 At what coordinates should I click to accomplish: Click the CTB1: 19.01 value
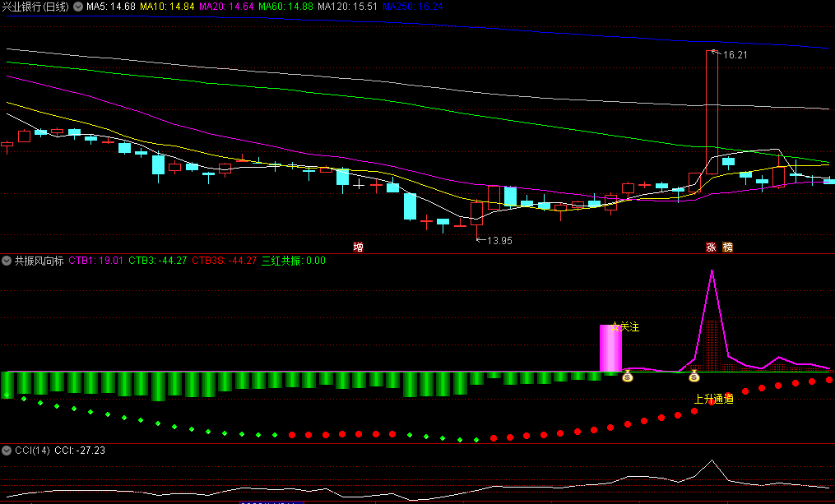coord(96,261)
